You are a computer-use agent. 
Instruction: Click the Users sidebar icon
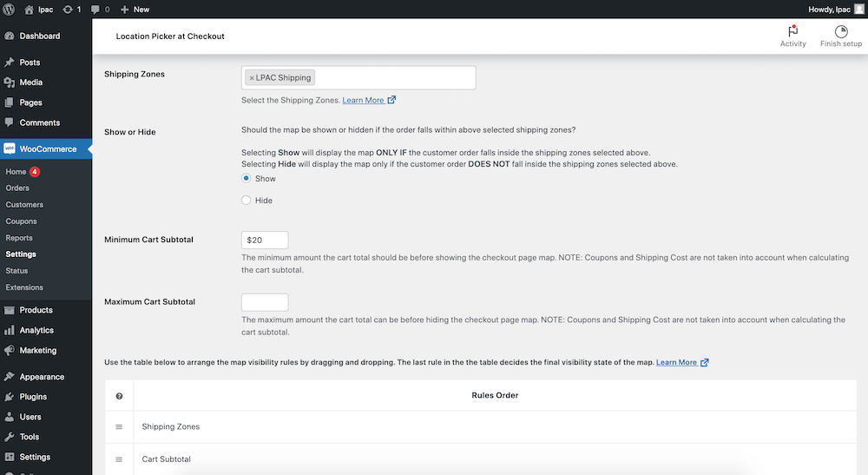coord(9,417)
